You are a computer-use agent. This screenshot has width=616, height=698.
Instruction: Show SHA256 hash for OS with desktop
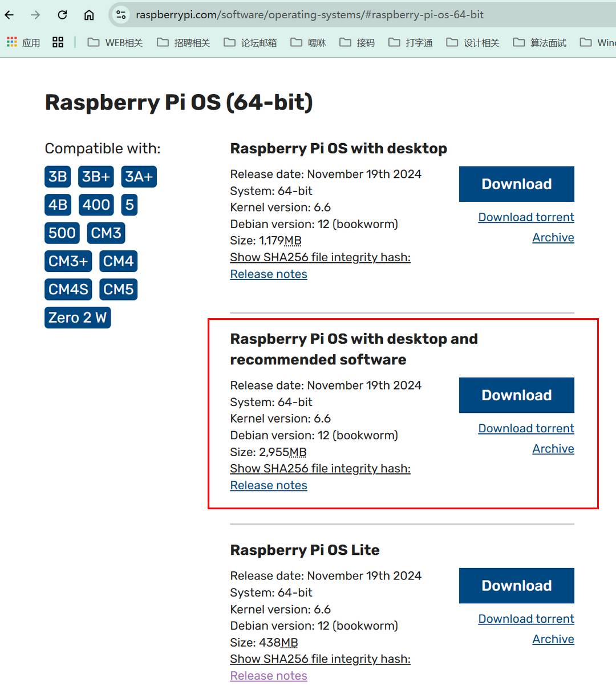coord(320,257)
